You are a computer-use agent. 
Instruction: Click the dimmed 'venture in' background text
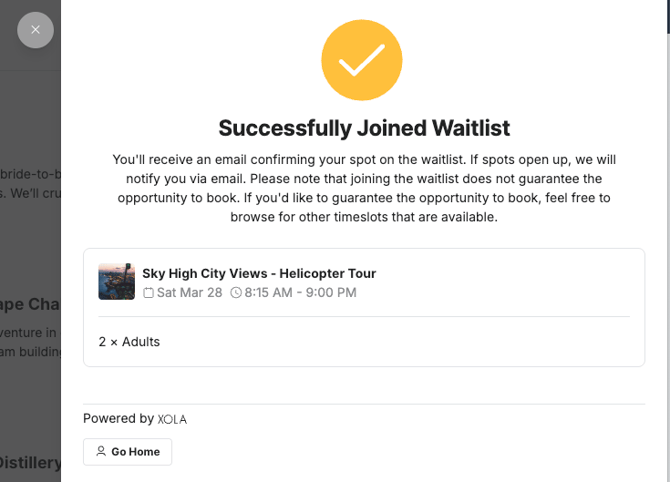(x=30, y=332)
